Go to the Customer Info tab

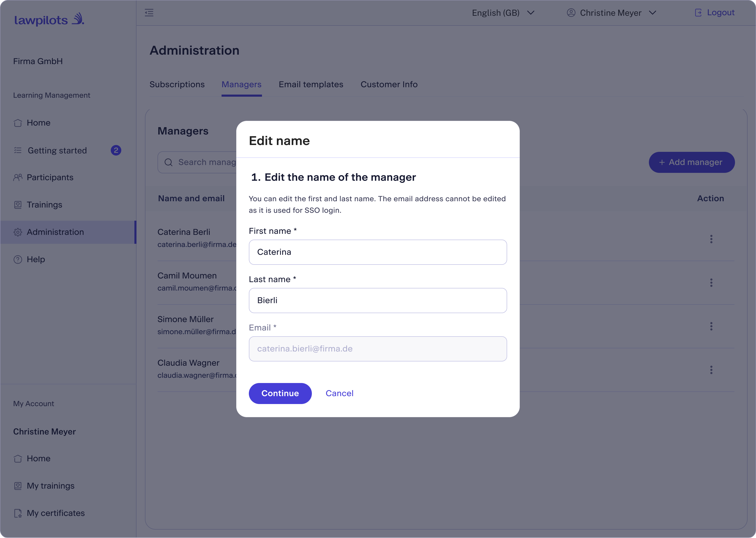(389, 85)
